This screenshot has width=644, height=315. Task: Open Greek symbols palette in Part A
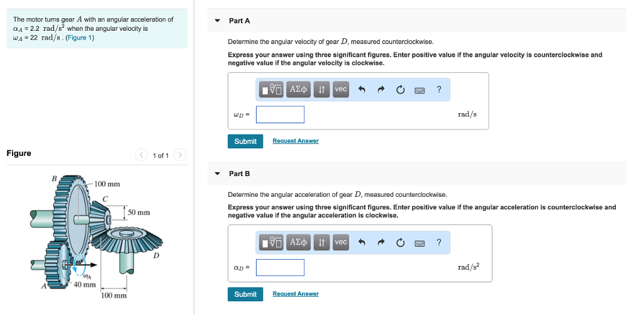coord(299,90)
